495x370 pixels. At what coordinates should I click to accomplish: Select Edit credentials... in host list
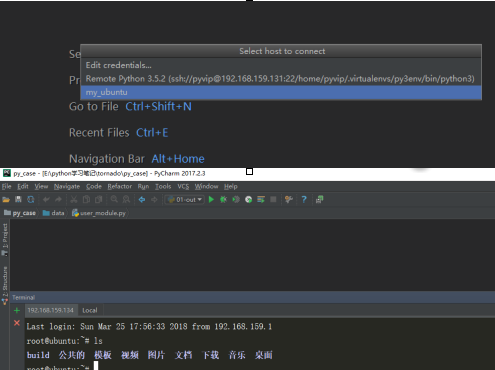(281, 65)
